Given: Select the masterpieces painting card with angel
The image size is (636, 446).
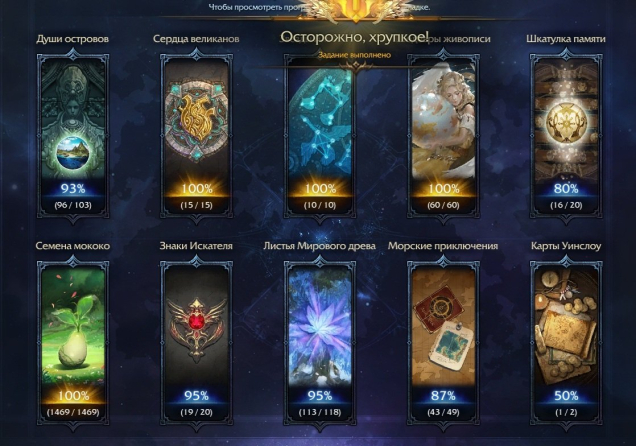Looking at the screenshot, I should point(443,136).
